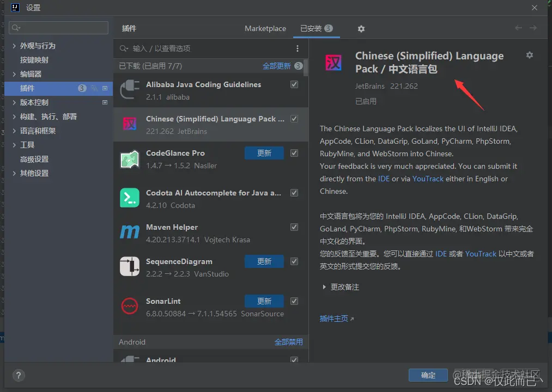Expand the 其他设置 settings node
Screen dimensions: 552x392
(x=14, y=173)
